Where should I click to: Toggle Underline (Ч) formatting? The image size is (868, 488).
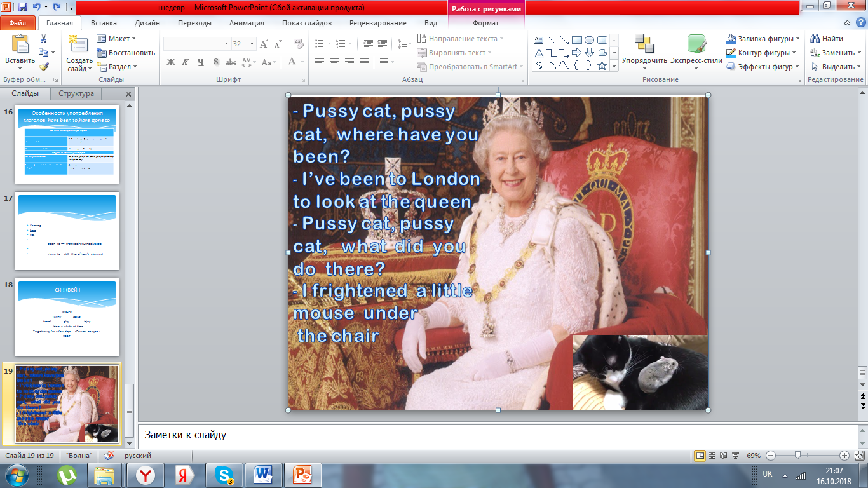click(201, 62)
